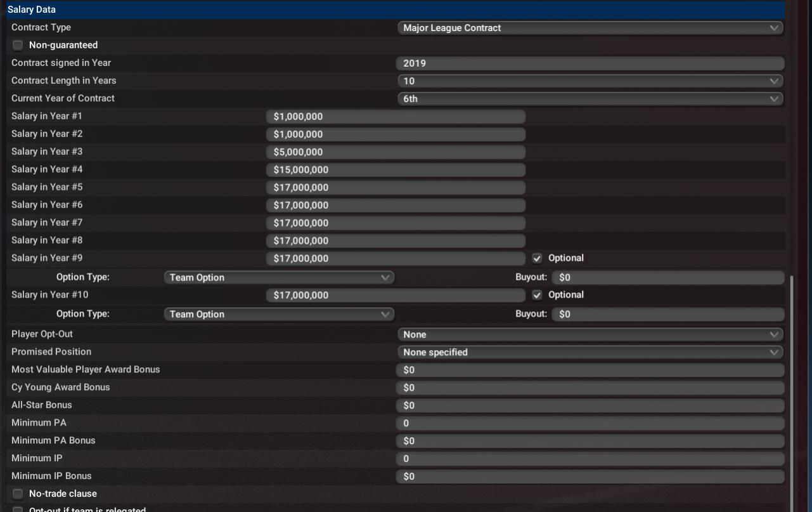The width and height of the screenshot is (812, 512).
Task: Click the Salary in Year #4 field
Action: [396, 170]
